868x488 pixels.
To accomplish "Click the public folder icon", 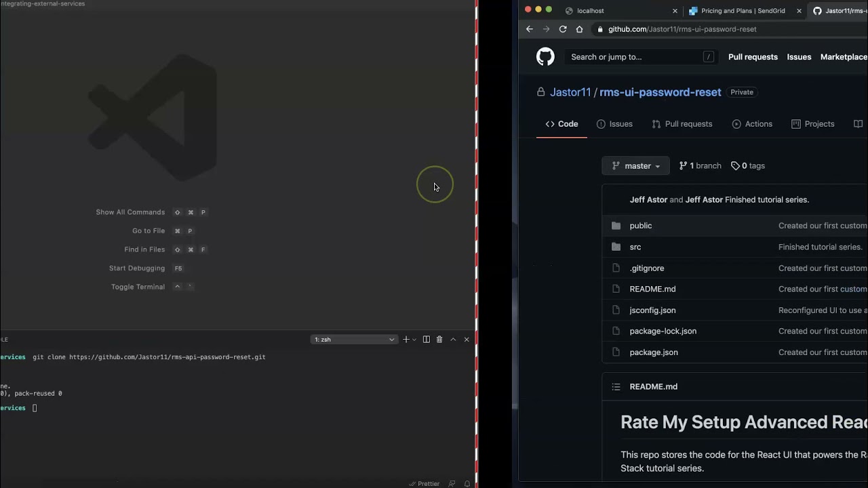I will (616, 226).
